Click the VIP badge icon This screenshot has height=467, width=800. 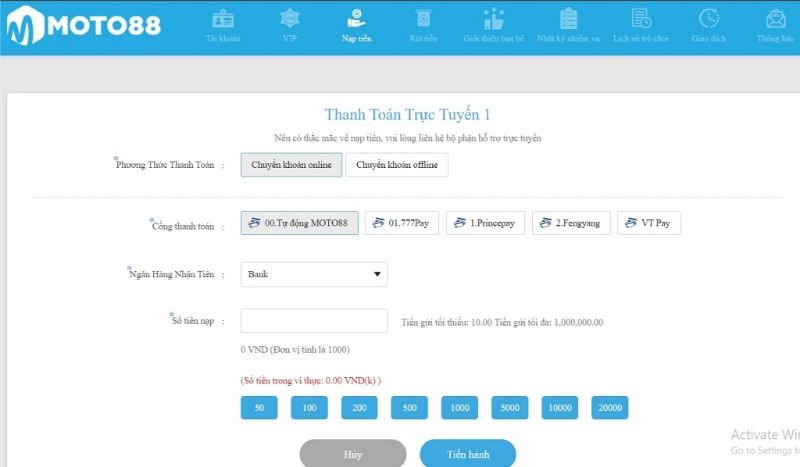(289, 19)
